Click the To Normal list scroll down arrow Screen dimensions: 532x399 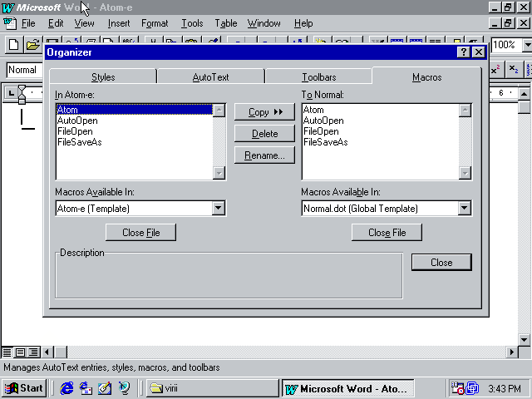tap(465, 173)
